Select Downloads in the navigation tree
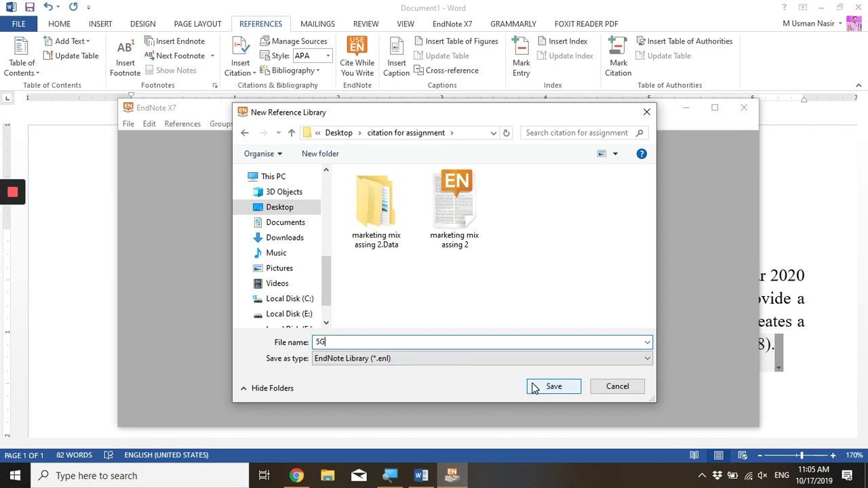This screenshot has width=868, height=488. [285, 237]
